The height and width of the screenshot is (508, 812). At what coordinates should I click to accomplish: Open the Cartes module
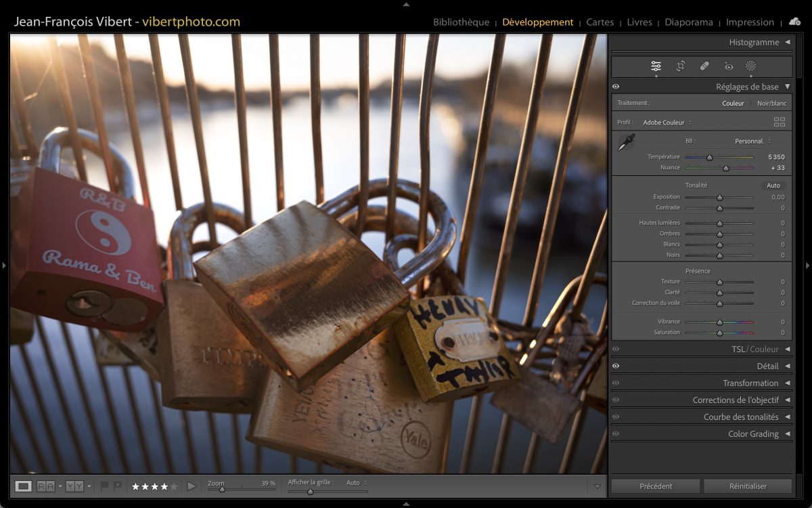point(600,22)
